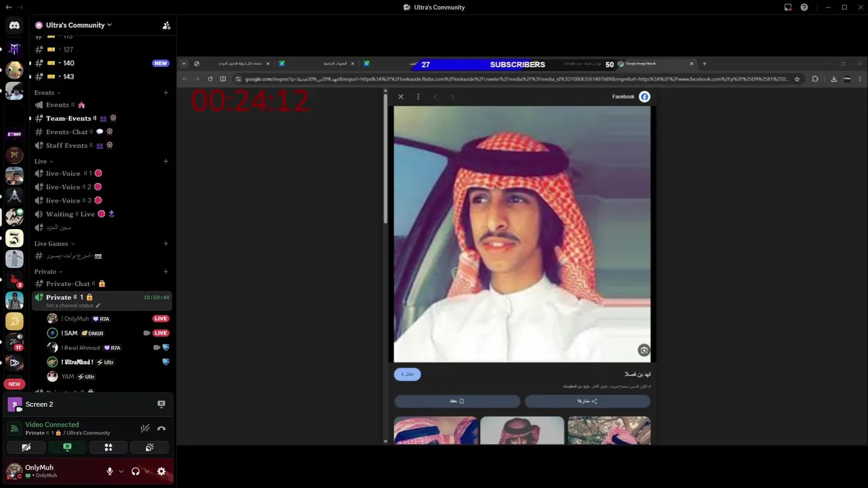Image resolution: width=868 pixels, height=488 pixels.
Task: Select the yellow googly-eyed server icon
Action: point(14,70)
